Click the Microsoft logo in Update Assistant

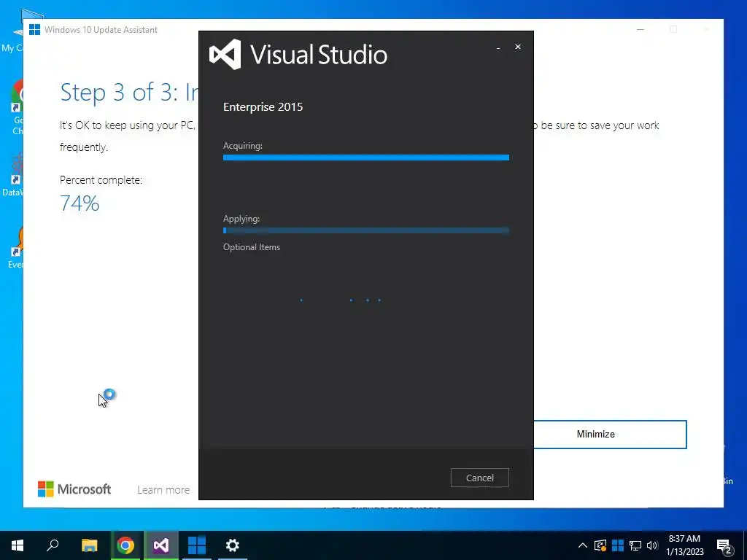(x=74, y=489)
